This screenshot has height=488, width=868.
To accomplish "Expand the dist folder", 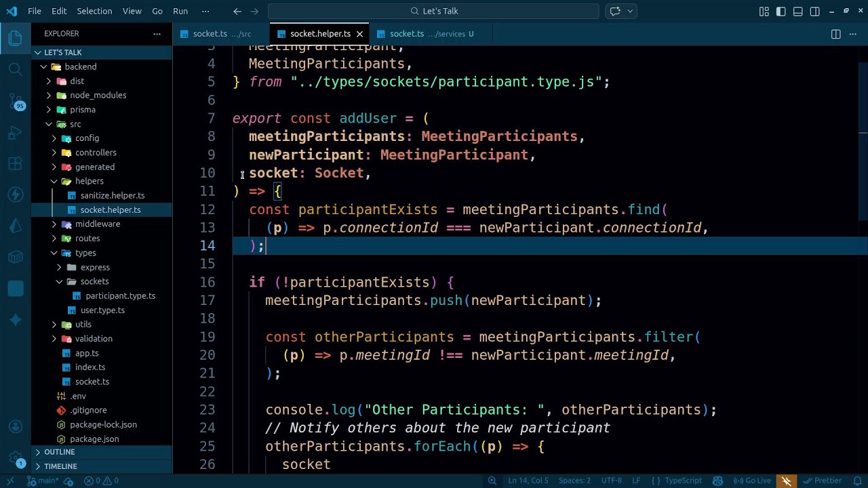I will pyautogui.click(x=102, y=81).
